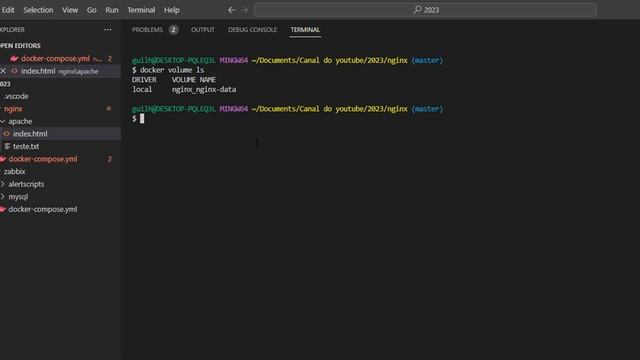Viewport: 640px width, 360px height.
Task: Click 'DRIVER' column header in terminal
Action: tap(144, 80)
